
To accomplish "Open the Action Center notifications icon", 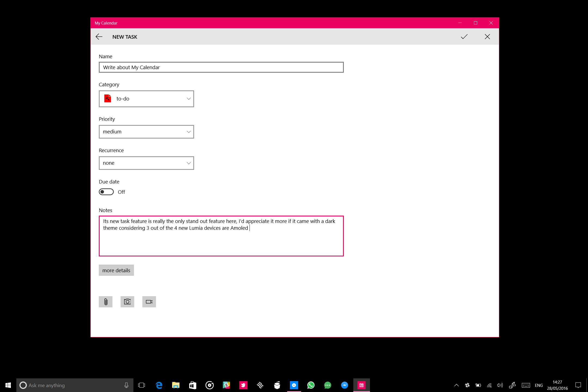I will click(578, 385).
